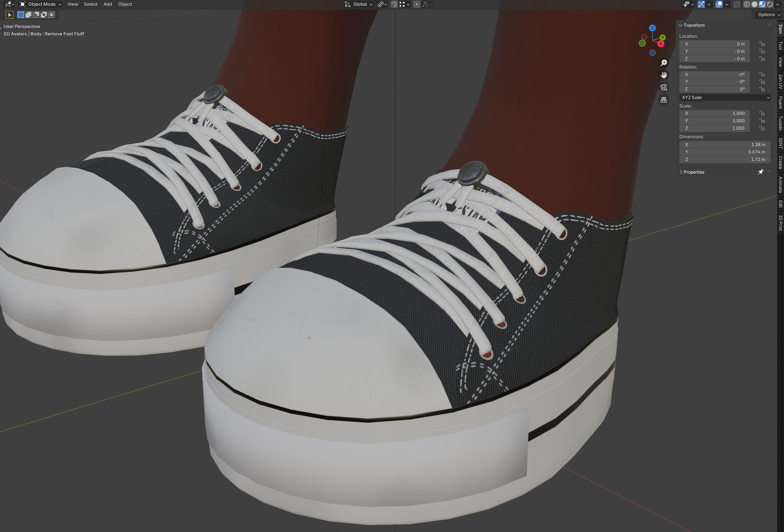
Task: Toggle X-Ray mode
Action: 737,4
